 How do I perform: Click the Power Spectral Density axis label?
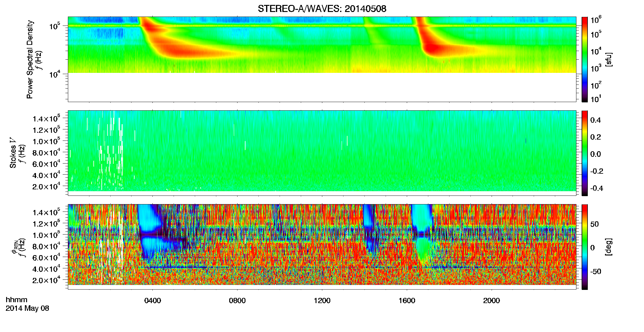tap(30, 59)
